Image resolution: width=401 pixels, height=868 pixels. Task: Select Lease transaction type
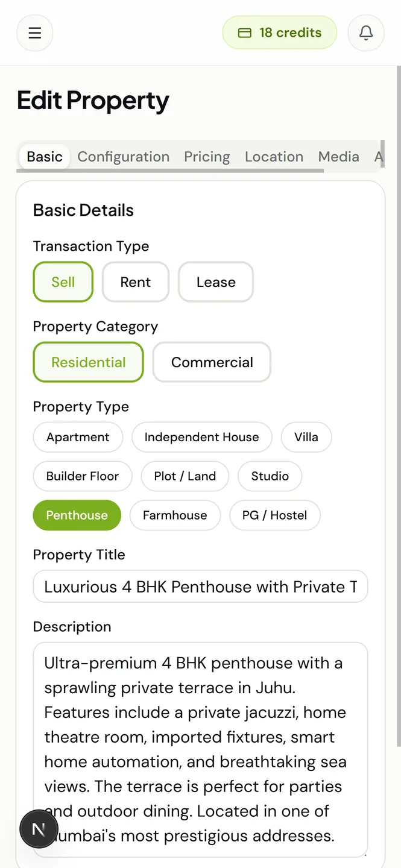[x=216, y=282]
